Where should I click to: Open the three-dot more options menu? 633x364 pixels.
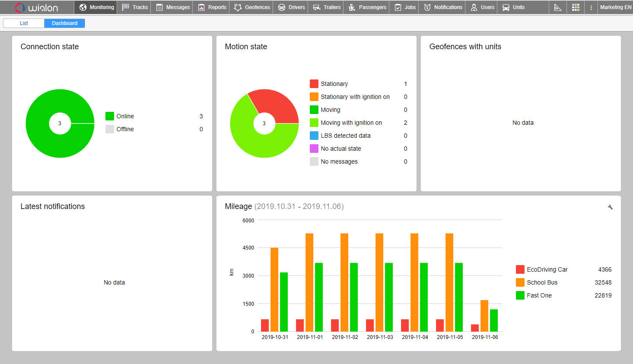coord(591,7)
